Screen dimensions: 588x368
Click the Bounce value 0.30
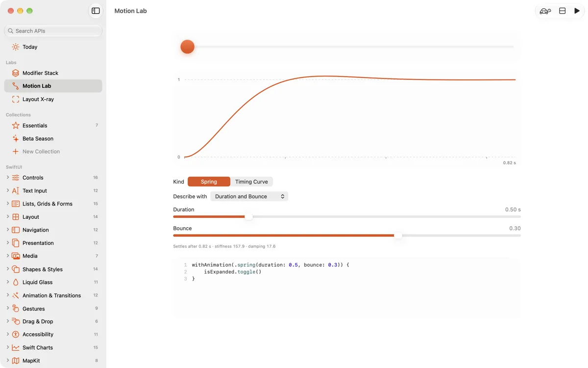tap(515, 228)
